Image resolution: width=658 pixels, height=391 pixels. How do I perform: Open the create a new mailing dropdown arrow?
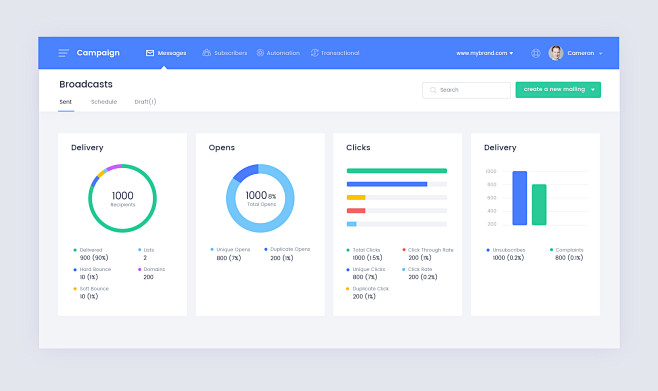tap(593, 90)
